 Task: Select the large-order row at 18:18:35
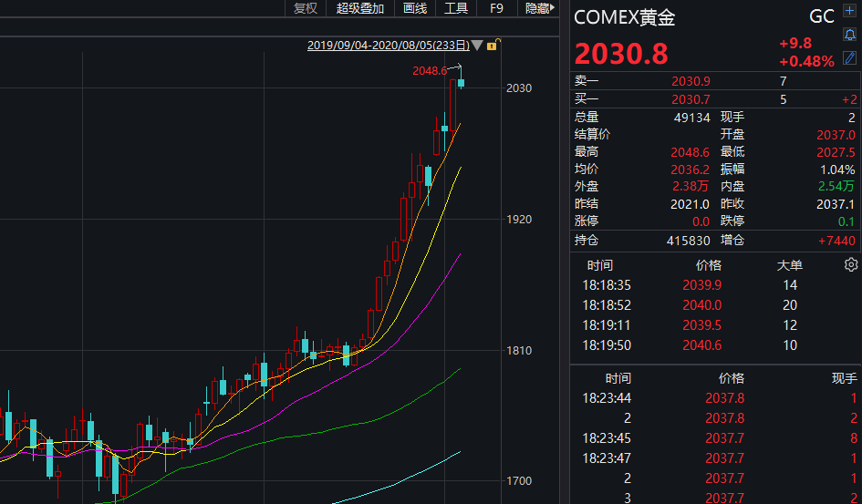(714, 285)
